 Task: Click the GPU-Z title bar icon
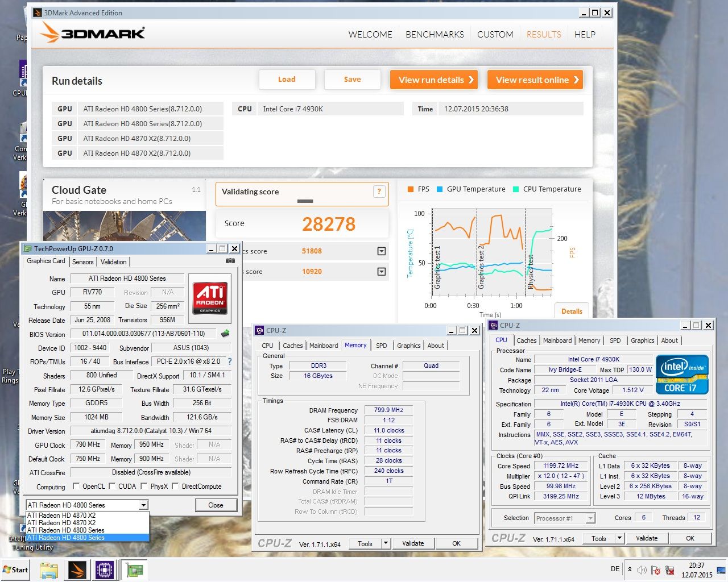tap(27, 248)
